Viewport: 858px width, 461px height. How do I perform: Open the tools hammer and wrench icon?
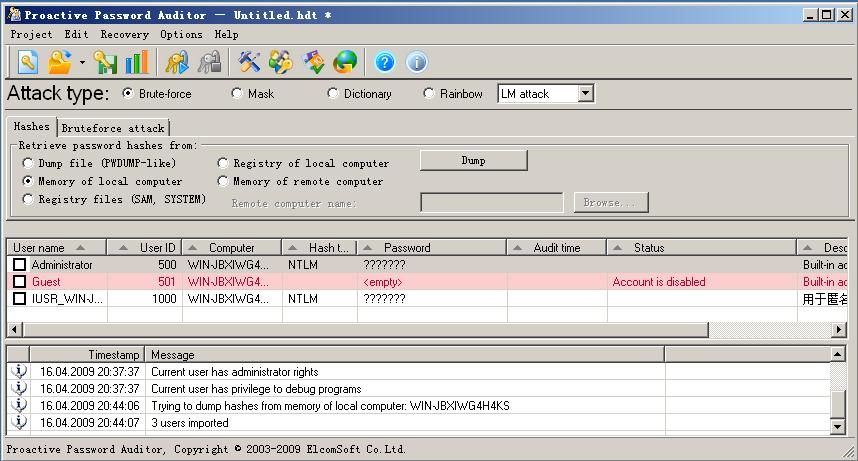(x=249, y=62)
